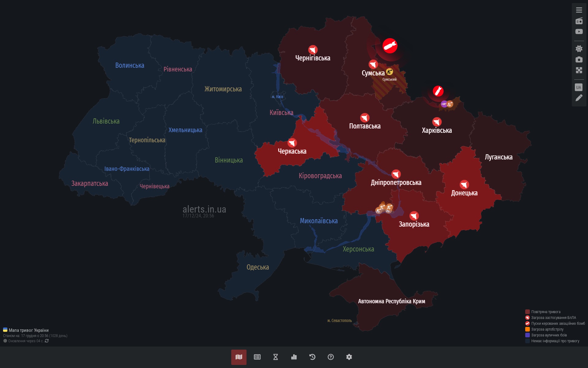Click the YouTube video icon

tap(579, 32)
